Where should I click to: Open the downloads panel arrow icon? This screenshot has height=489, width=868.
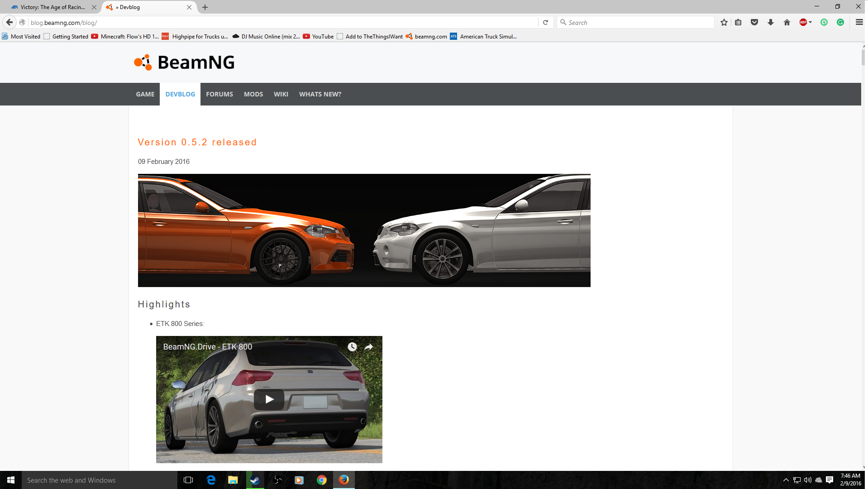click(x=771, y=22)
